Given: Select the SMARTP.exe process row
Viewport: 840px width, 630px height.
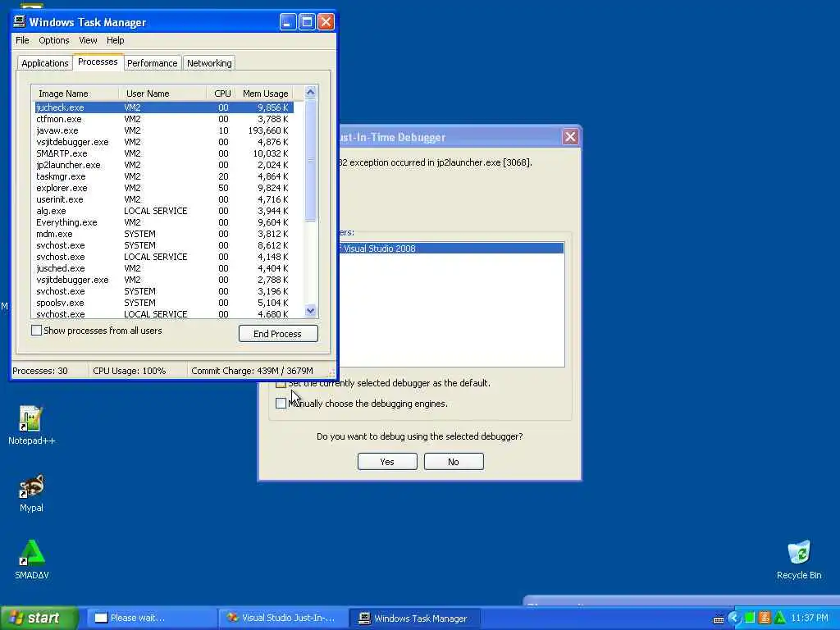Looking at the screenshot, I should pos(163,153).
